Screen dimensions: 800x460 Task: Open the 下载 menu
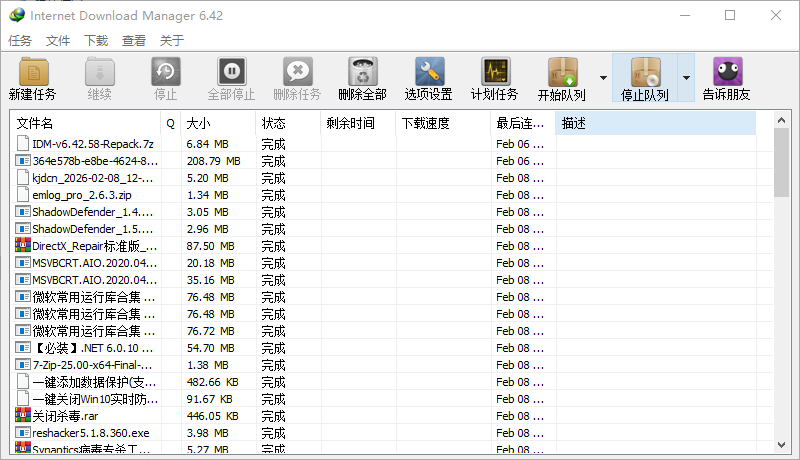[x=96, y=41]
